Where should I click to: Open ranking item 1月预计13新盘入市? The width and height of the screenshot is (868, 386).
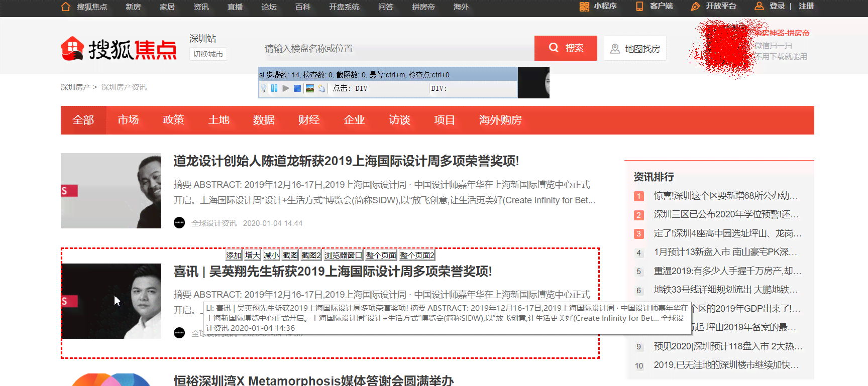726,252
